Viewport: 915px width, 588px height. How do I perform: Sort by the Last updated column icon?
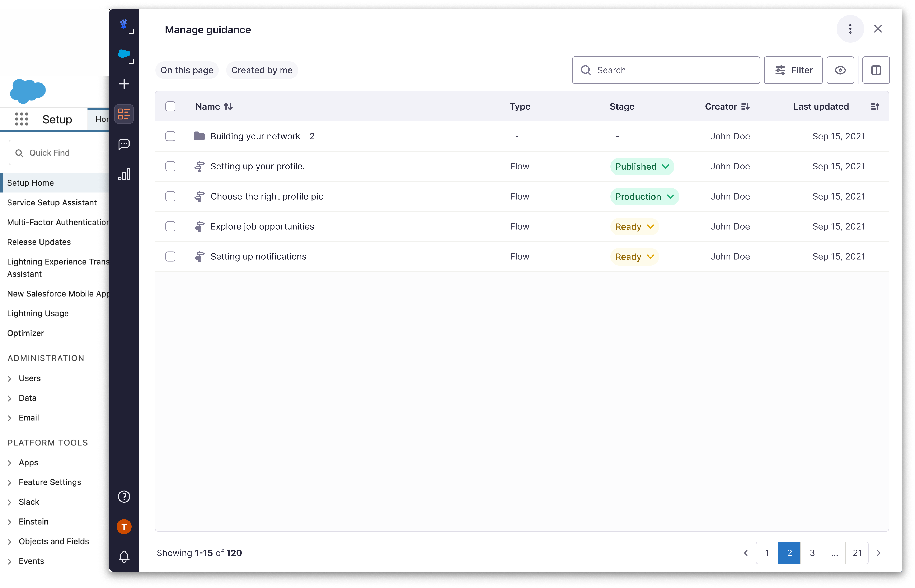coord(875,106)
